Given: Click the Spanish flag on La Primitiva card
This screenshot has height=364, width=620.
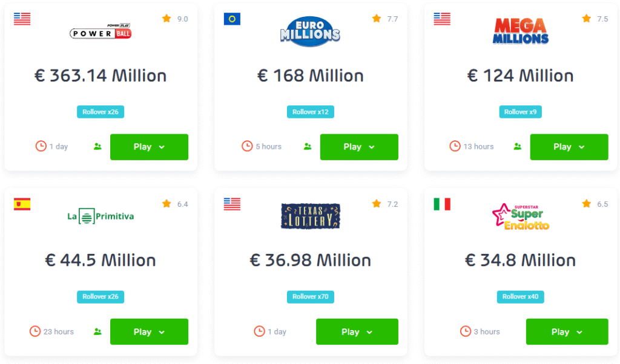Looking at the screenshot, I should point(22,204).
